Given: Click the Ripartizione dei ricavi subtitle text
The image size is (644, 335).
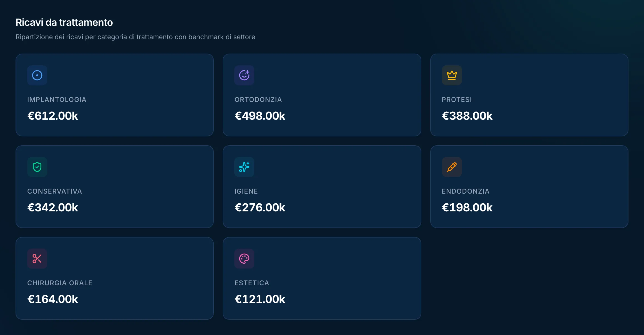Looking at the screenshot, I should coord(135,37).
